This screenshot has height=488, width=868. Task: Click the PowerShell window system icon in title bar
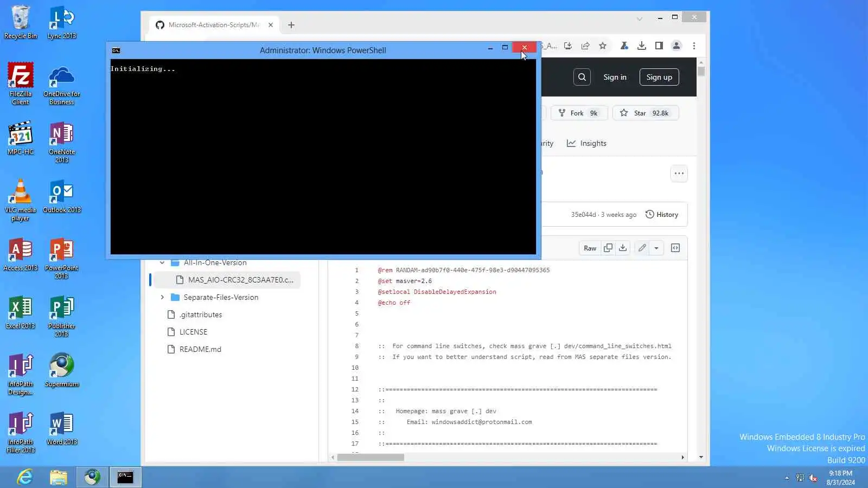tap(116, 50)
